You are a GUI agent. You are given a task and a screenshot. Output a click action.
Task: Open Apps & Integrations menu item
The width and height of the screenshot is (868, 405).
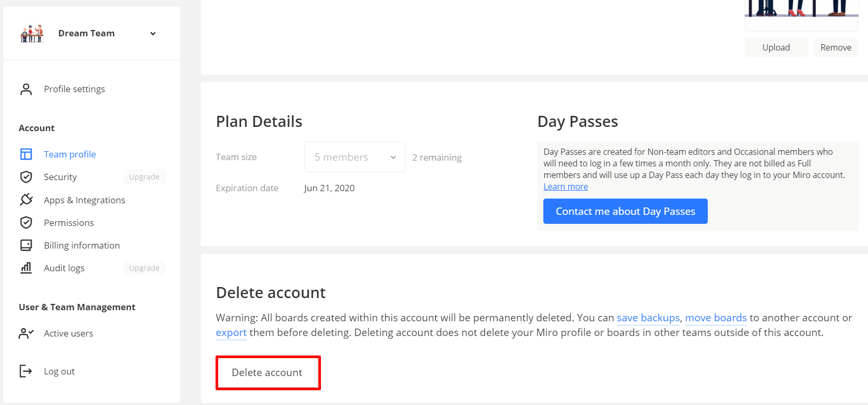point(84,200)
